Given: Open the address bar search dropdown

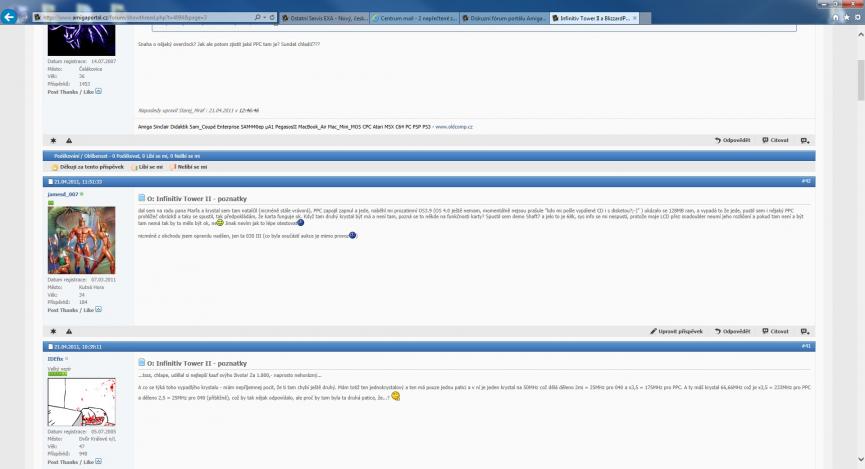Looking at the screenshot, I should coord(263,18).
